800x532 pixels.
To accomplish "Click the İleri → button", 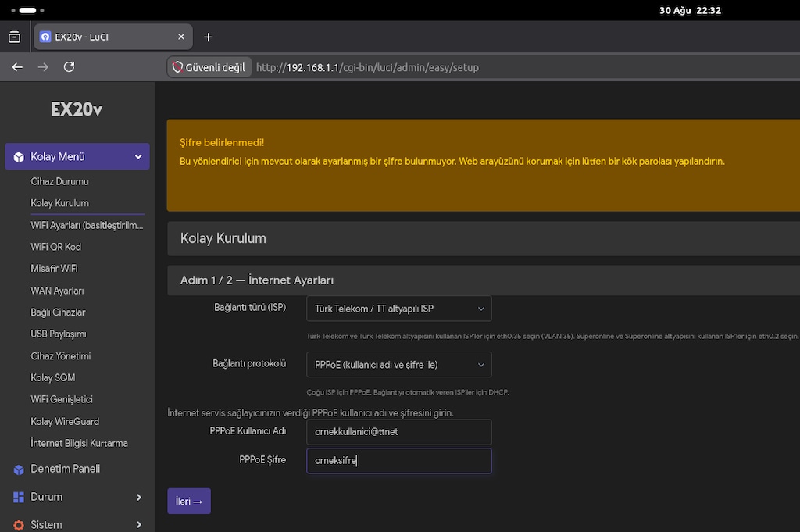I will click(x=189, y=502).
